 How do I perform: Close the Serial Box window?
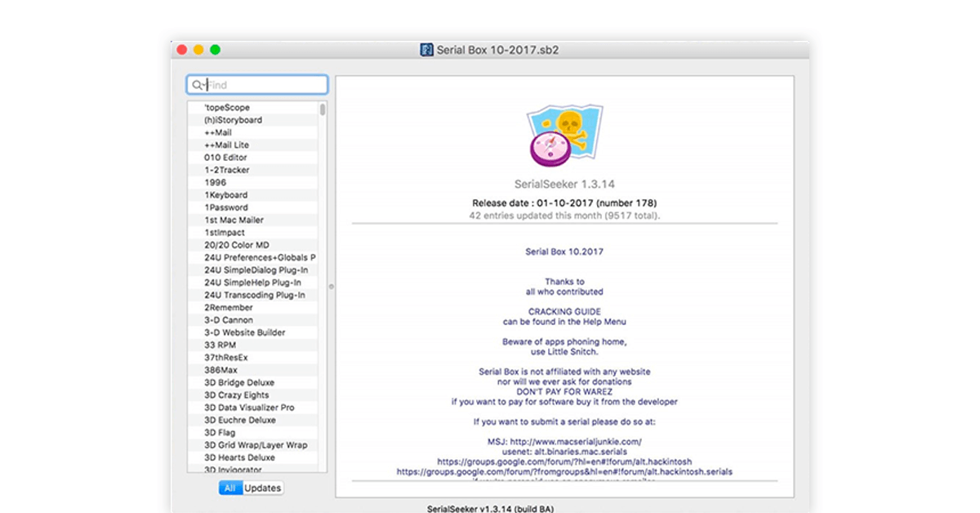[182, 50]
